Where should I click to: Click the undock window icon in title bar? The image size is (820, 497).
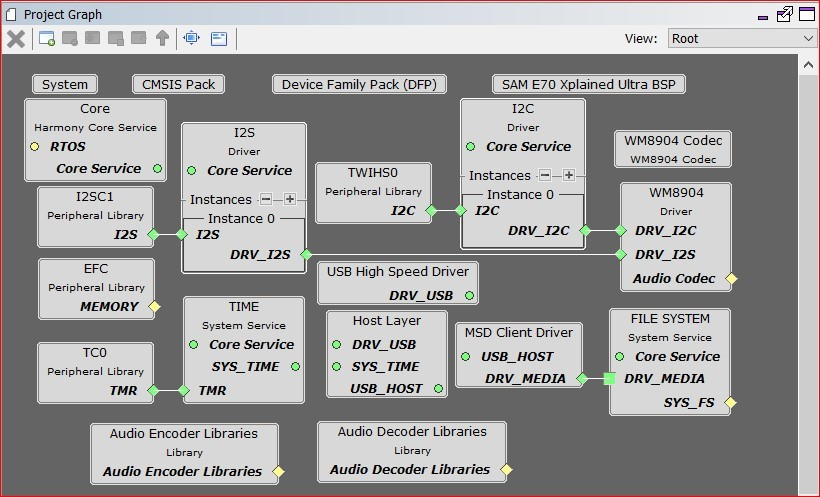tap(785, 14)
